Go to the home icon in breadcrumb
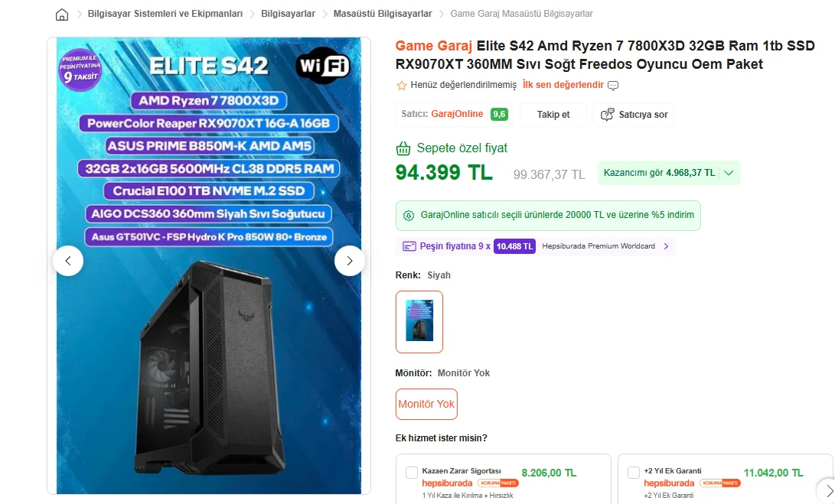 pos(62,15)
